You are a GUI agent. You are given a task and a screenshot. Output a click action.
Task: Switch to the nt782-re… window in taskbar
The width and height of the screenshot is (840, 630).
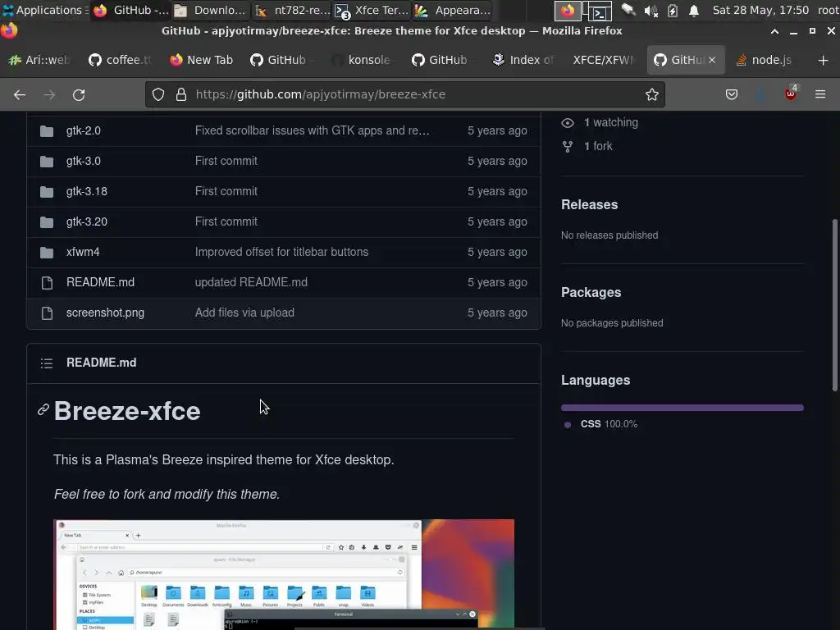point(292,10)
